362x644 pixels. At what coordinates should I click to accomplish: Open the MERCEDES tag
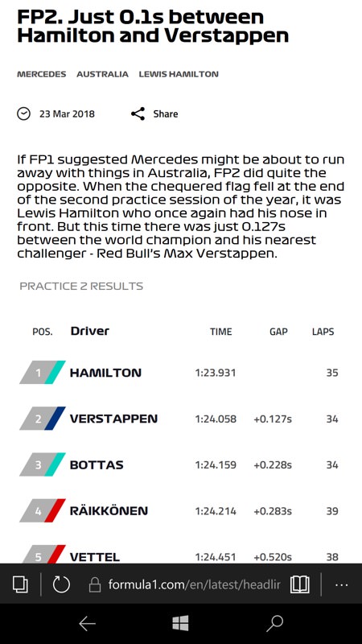click(42, 74)
